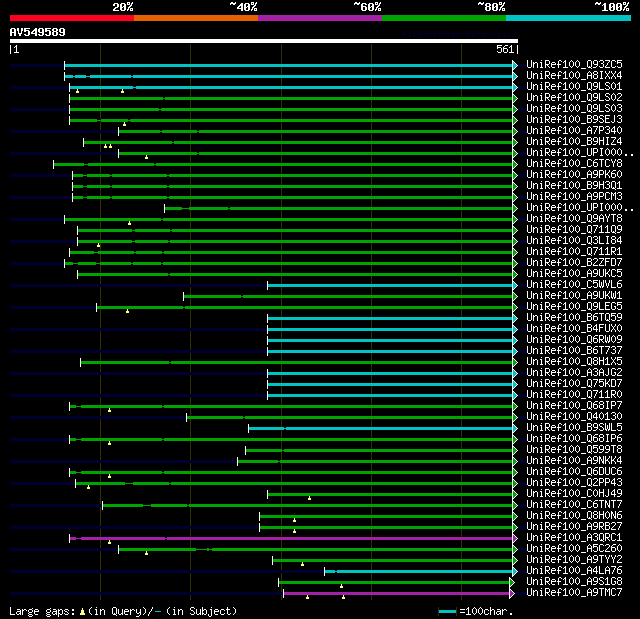Click the UniRef100_A7P340 text
The height and width of the screenshot is (619, 640).
pyautogui.click(x=574, y=131)
